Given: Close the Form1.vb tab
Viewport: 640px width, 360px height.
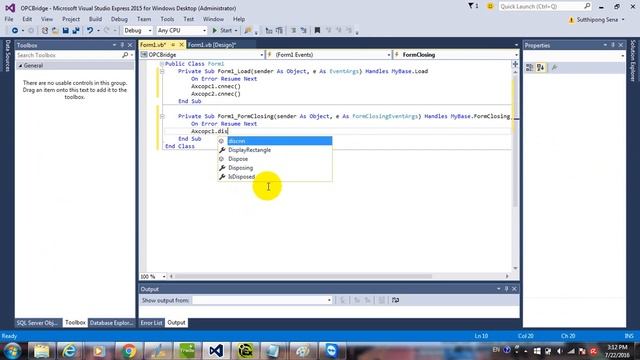Looking at the screenshot, I should pos(182,45).
